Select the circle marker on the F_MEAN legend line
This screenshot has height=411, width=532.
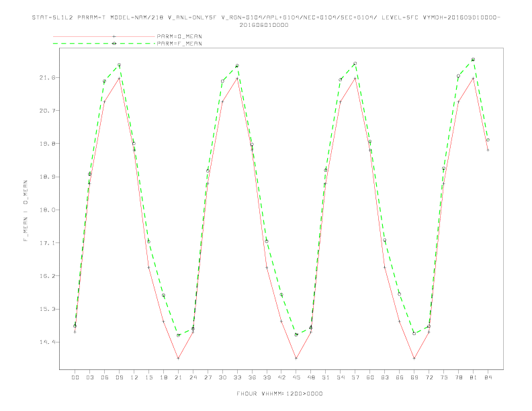(x=114, y=44)
